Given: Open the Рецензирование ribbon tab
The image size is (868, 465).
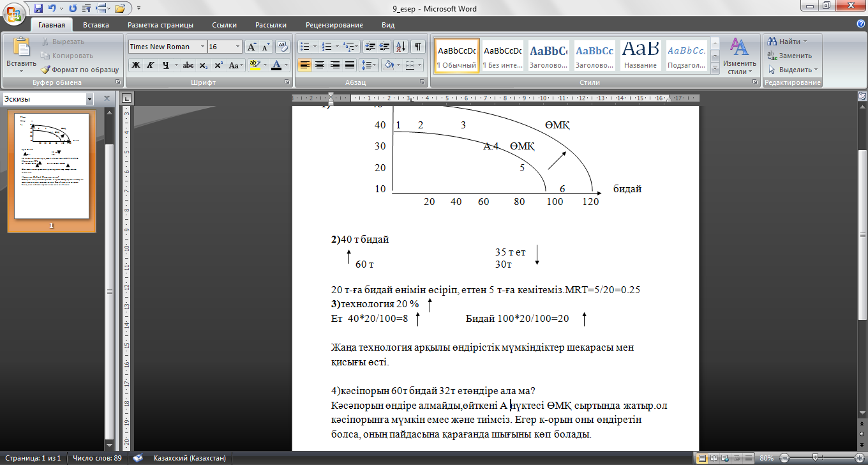Looking at the screenshot, I should click(x=334, y=25).
